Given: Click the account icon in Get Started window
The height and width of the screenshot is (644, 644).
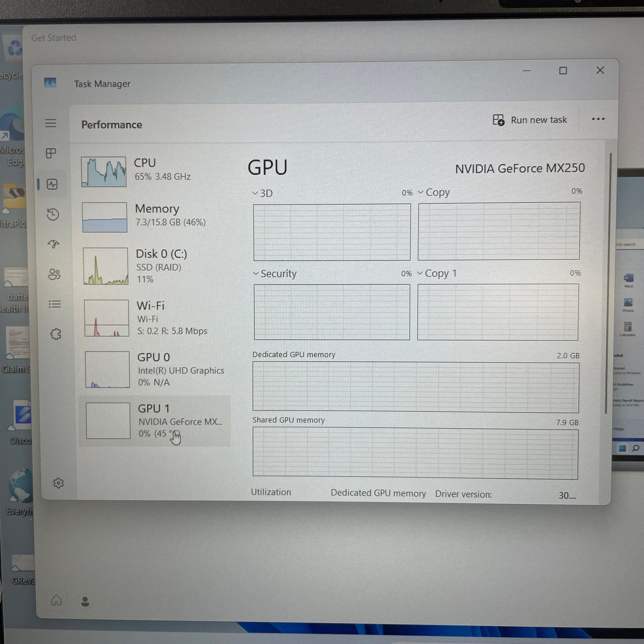Looking at the screenshot, I should (85, 602).
